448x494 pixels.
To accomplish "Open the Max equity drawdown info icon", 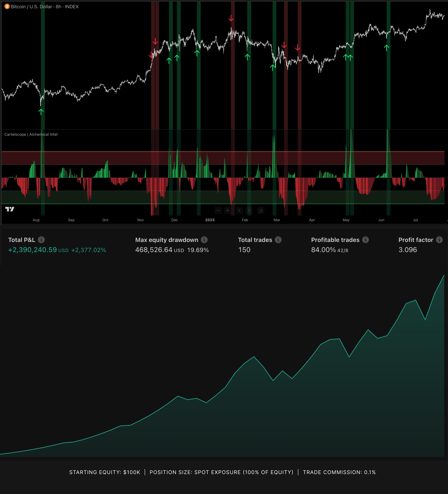I will click(x=204, y=240).
